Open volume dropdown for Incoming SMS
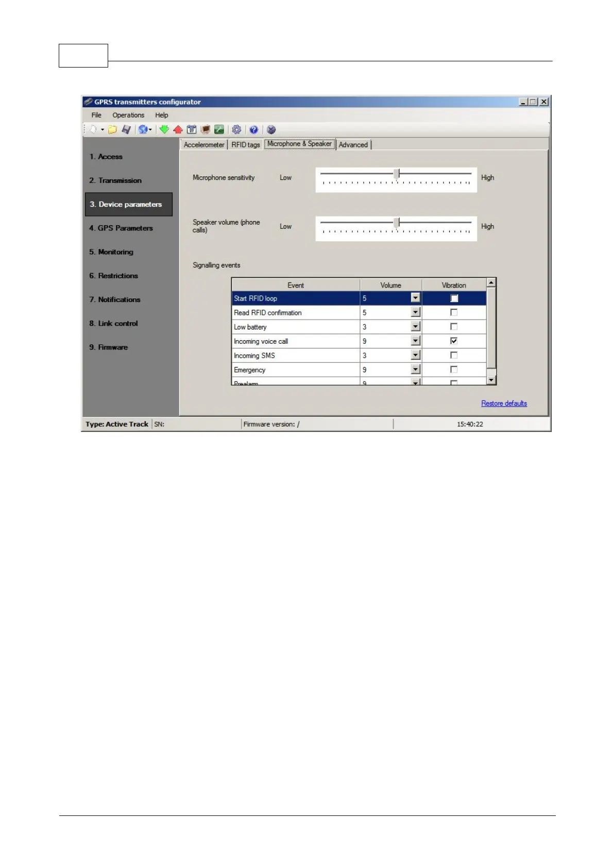This screenshot has height=868, width=613. point(416,355)
